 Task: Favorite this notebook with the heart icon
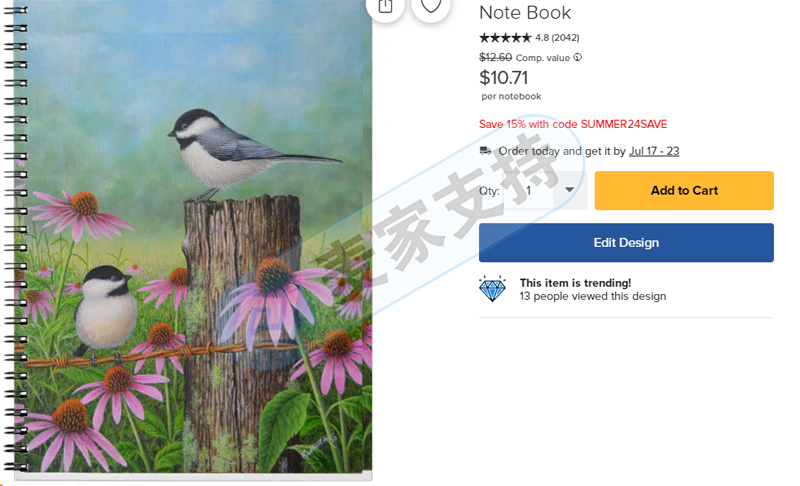[x=431, y=6]
